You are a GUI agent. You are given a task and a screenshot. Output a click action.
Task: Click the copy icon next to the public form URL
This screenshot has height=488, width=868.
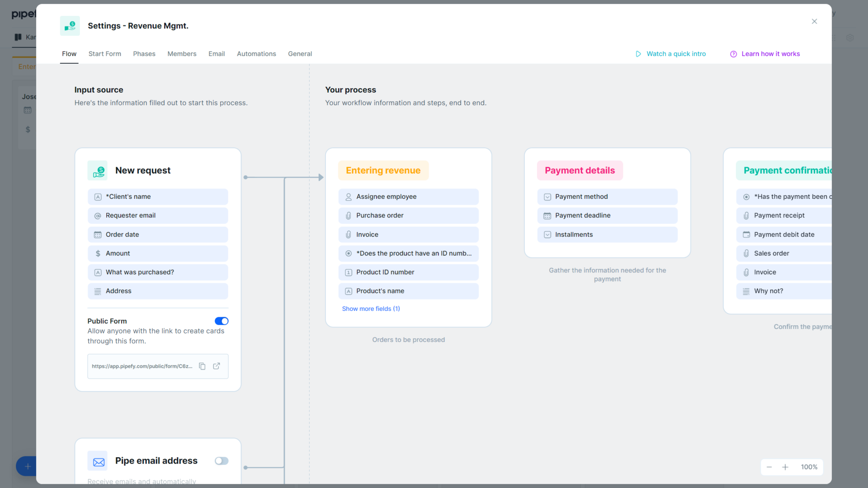[x=202, y=366]
